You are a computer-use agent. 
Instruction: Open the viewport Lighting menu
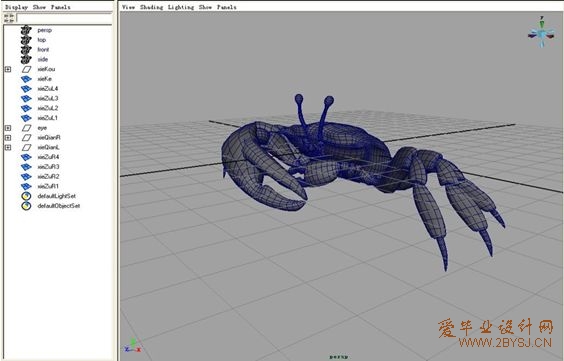pos(181,7)
